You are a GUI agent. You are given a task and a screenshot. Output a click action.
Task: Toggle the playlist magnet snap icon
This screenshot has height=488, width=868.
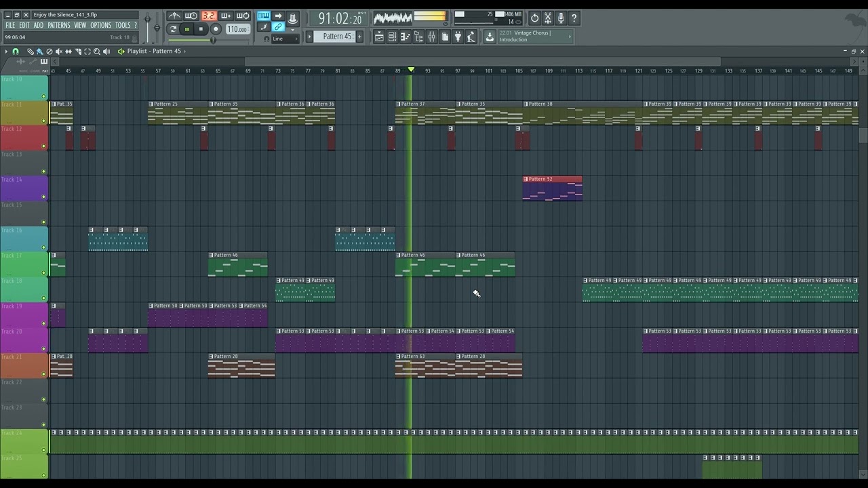coord(16,52)
